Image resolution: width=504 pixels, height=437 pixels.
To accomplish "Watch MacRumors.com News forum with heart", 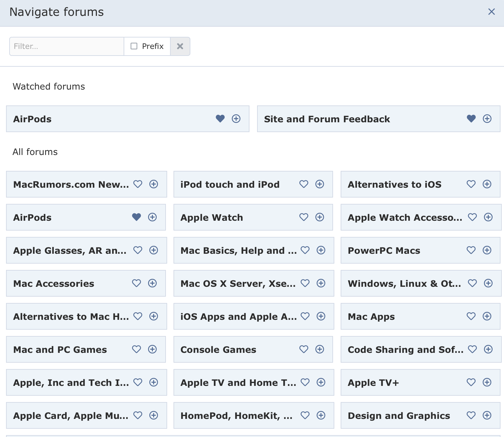I will (138, 184).
